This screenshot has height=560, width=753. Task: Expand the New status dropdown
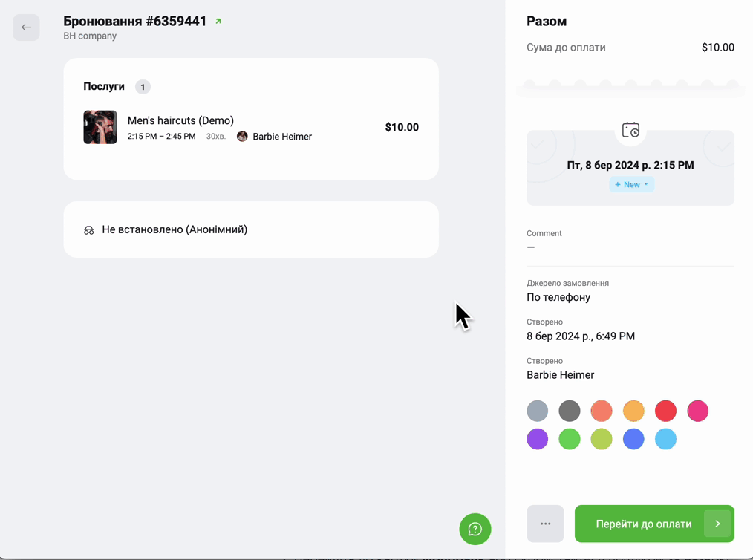click(631, 184)
